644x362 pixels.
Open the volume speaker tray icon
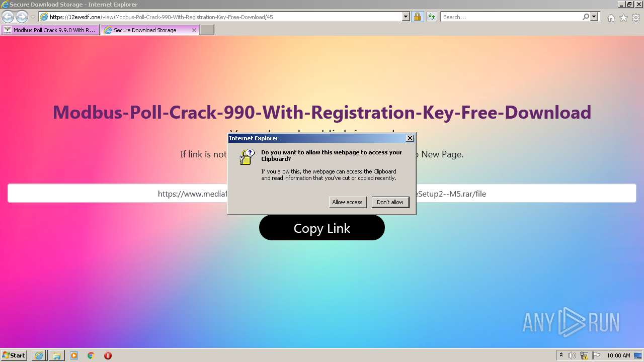(572, 355)
